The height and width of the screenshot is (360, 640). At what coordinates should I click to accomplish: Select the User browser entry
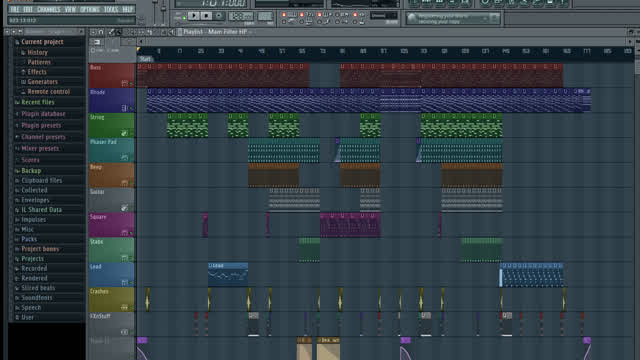click(27, 318)
